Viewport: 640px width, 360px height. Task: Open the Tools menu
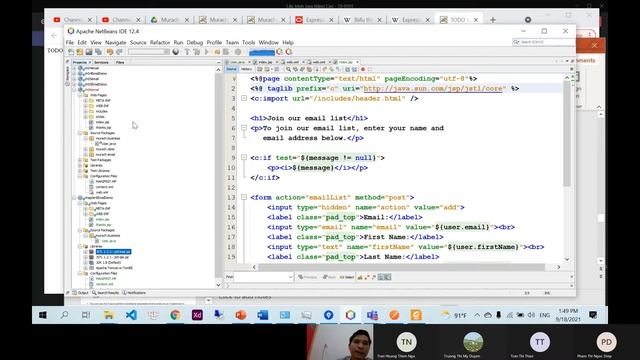[248, 42]
